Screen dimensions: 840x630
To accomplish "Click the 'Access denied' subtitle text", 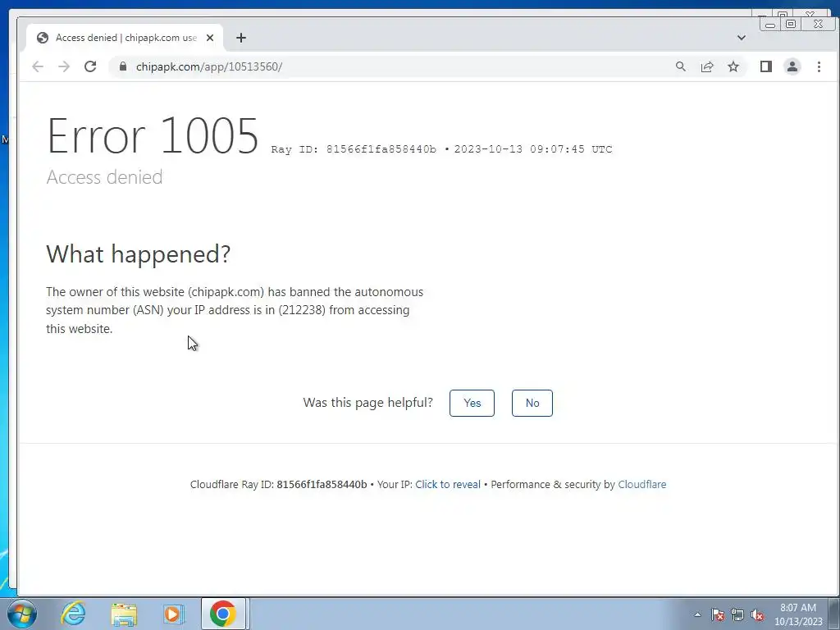I will tap(104, 177).
